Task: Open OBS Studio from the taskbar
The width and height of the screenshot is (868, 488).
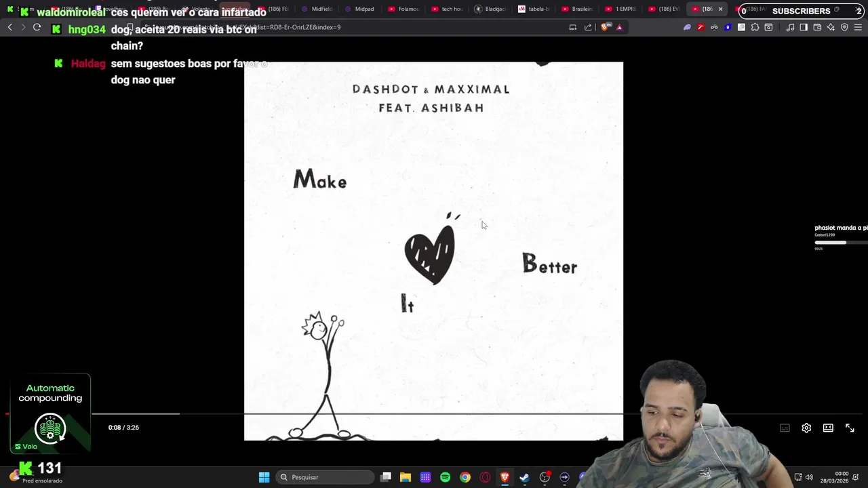Action: (x=545, y=477)
